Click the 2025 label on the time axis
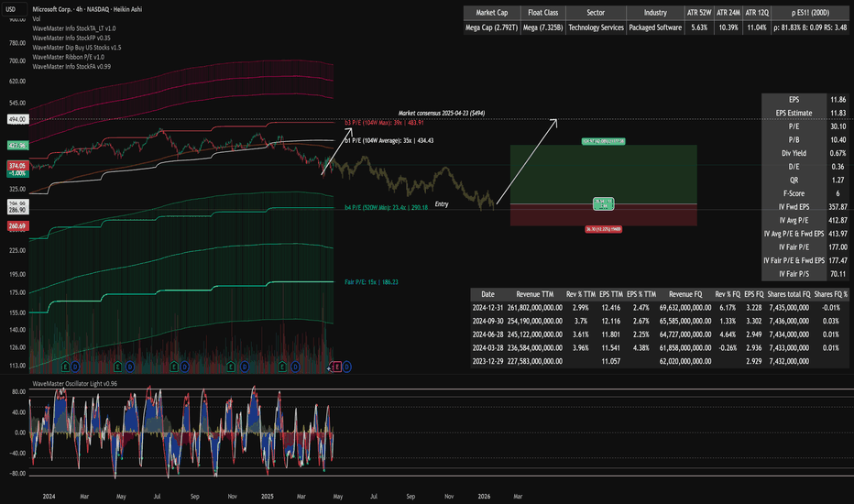The height and width of the screenshot is (504, 854). [268, 497]
